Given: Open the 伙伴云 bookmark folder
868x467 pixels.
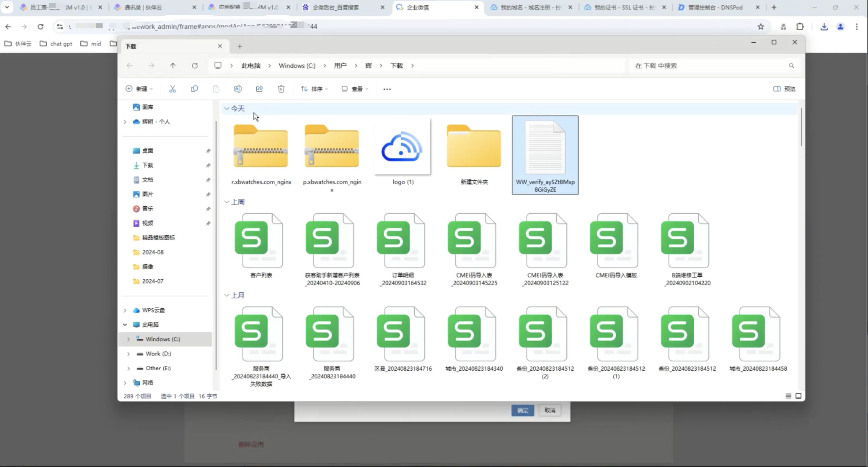Looking at the screenshot, I should (x=18, y=44).
